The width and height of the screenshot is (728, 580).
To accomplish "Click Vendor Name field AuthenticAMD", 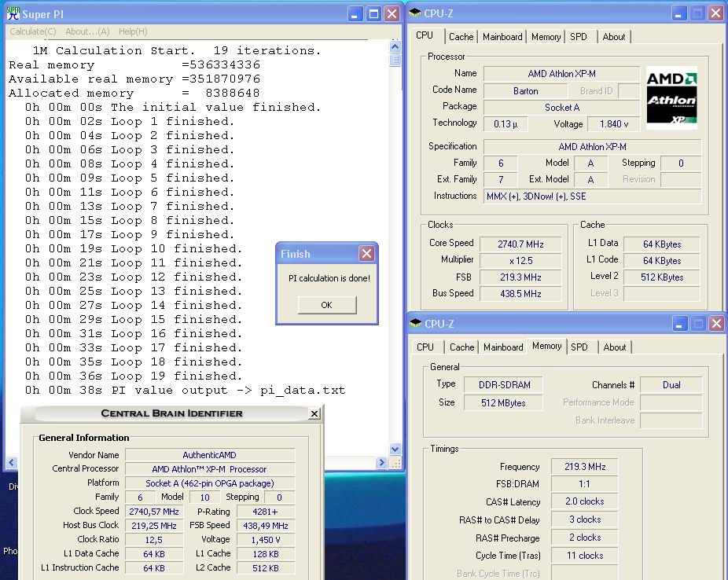I will (x=210, y=455).
